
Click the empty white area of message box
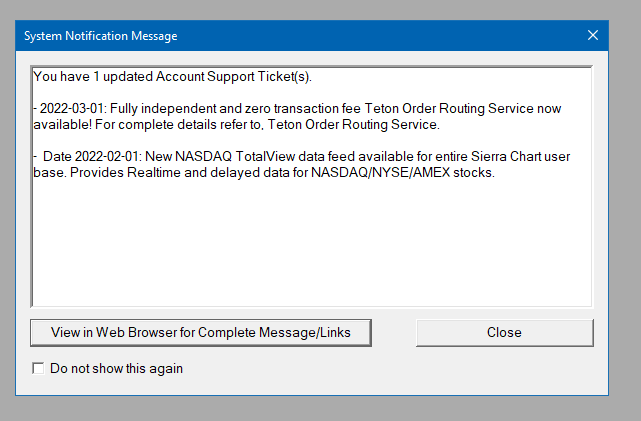click(x=312, y=245)
